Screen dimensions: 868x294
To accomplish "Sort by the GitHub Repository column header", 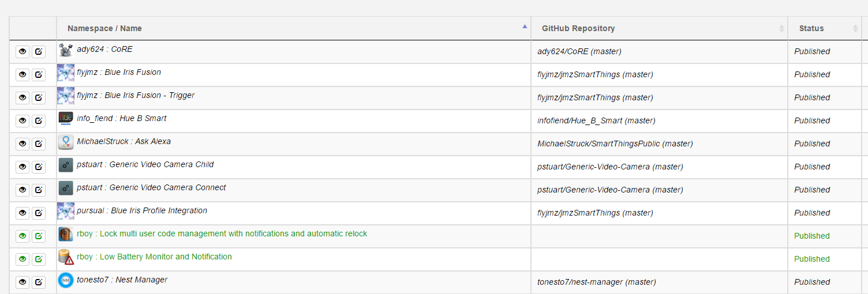I will coord(660,28).
